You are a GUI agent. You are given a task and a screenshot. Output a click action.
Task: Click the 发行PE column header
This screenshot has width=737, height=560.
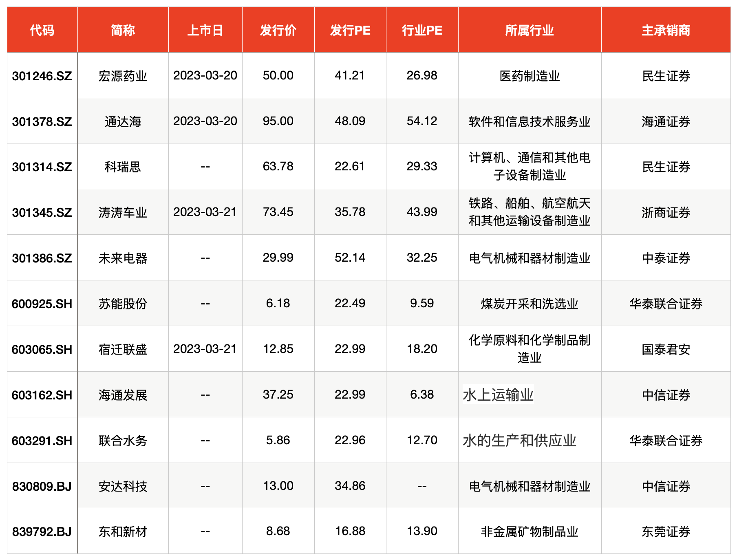coord(350,30)
